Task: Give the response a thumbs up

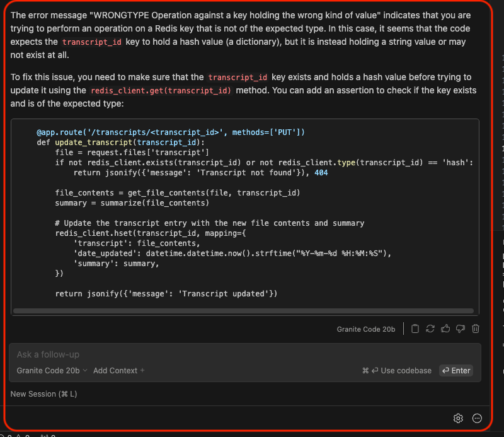Action: (x=445, y=329)
